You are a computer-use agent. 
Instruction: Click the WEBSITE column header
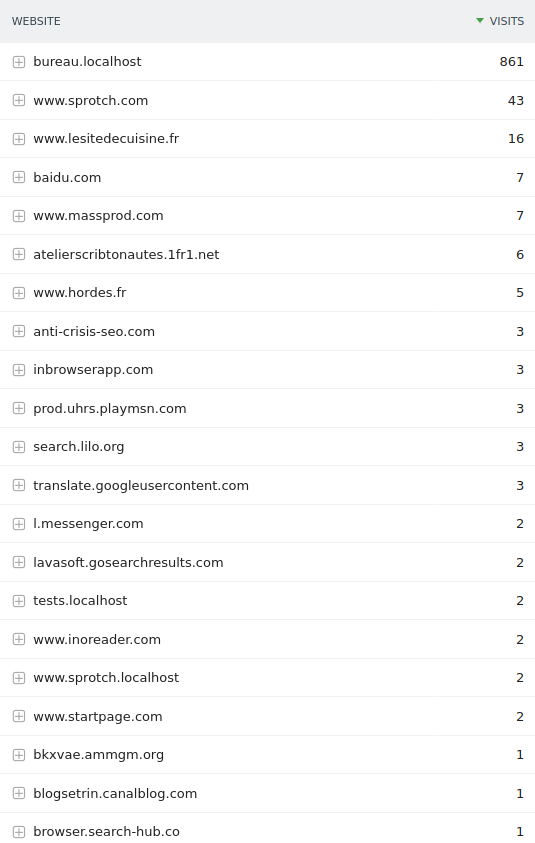click(x=36, y=21)
